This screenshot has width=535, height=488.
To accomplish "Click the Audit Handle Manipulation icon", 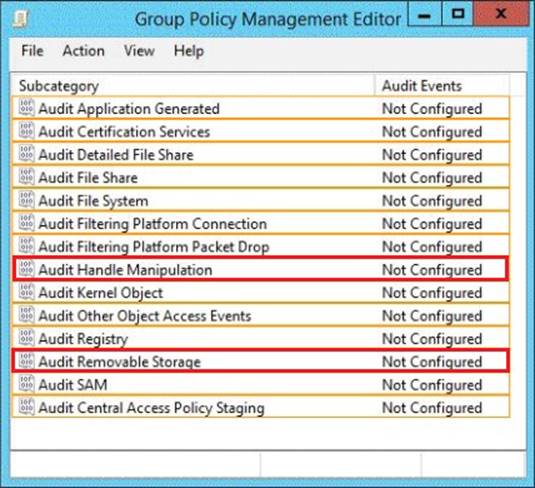I will coord(26,269).
